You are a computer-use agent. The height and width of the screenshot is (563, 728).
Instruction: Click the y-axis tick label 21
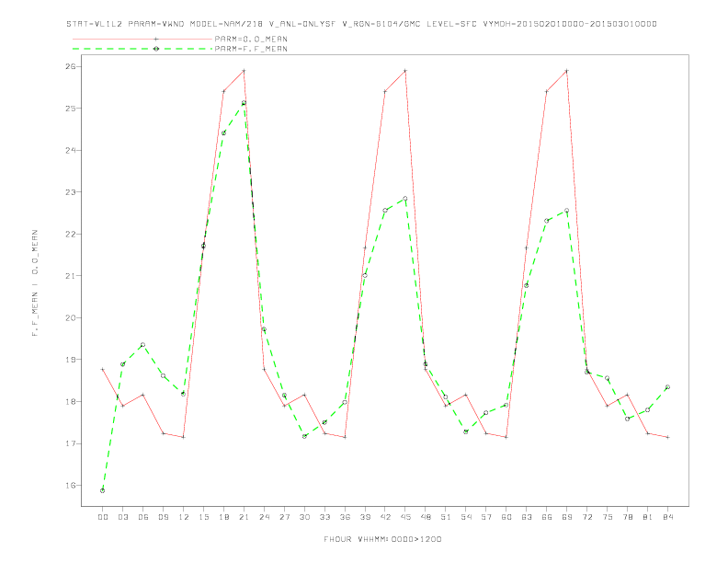tap(71, 276)
